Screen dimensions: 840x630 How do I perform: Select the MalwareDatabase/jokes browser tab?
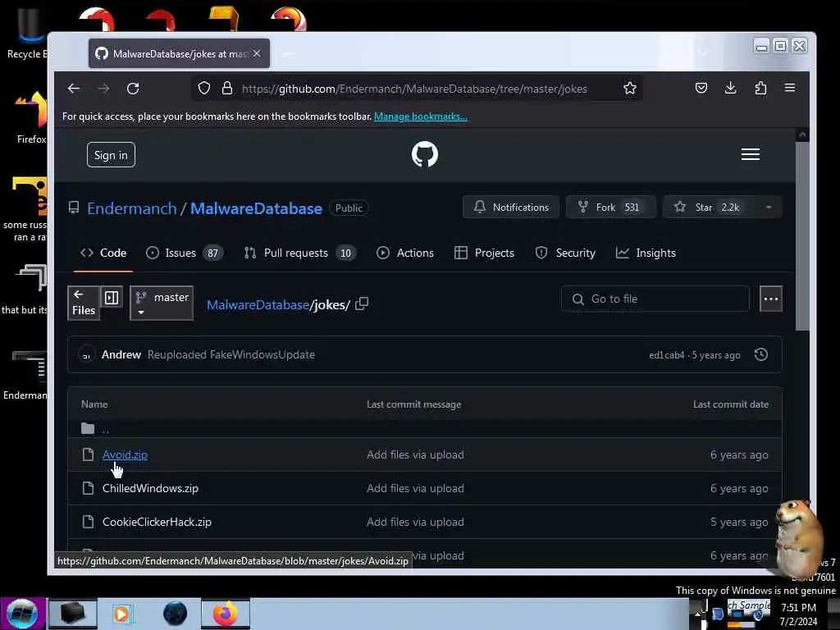coord(179,53)
